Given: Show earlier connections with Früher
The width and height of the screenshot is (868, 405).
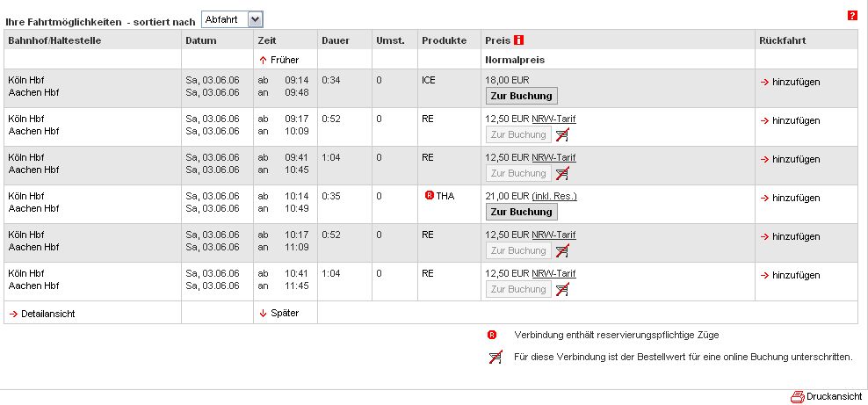Looking at the screenshot, I should [279, 60].
